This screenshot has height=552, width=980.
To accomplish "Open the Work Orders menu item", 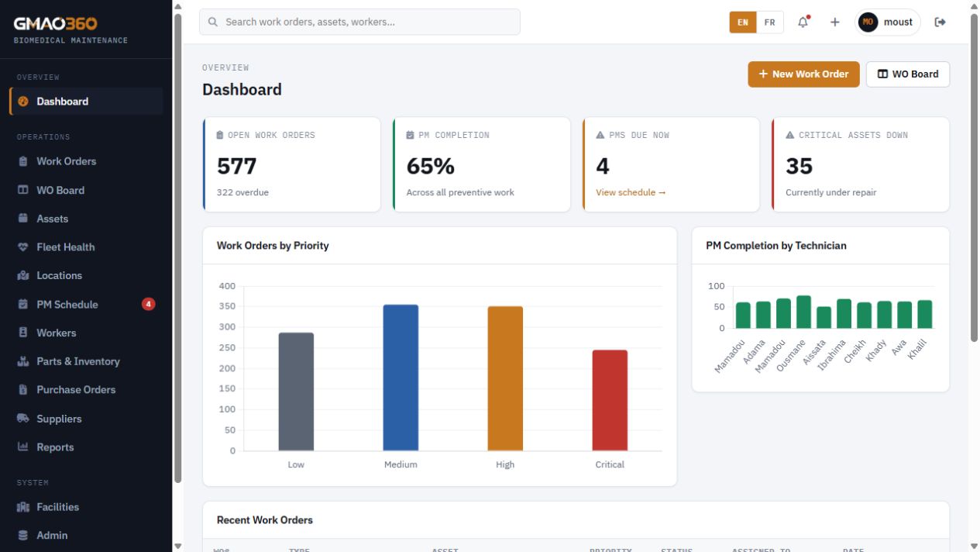I will click(x=86, y=161).
